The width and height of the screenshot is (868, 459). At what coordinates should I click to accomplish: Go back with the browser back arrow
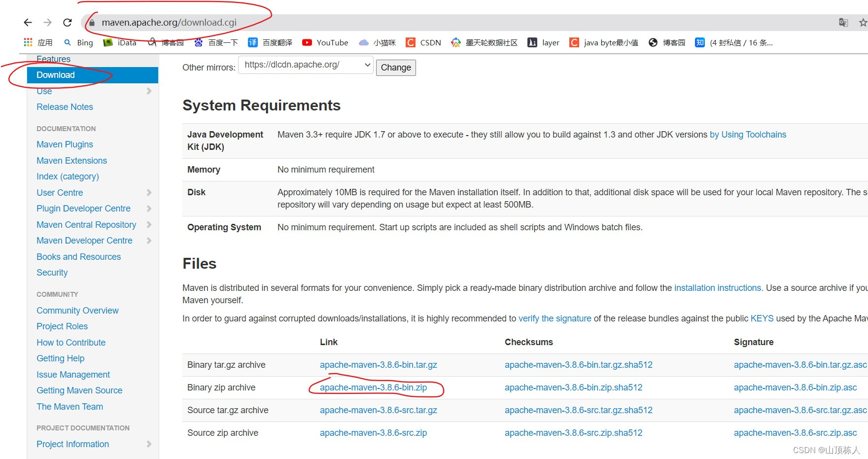pyautogui.click(x=28, y=22)
